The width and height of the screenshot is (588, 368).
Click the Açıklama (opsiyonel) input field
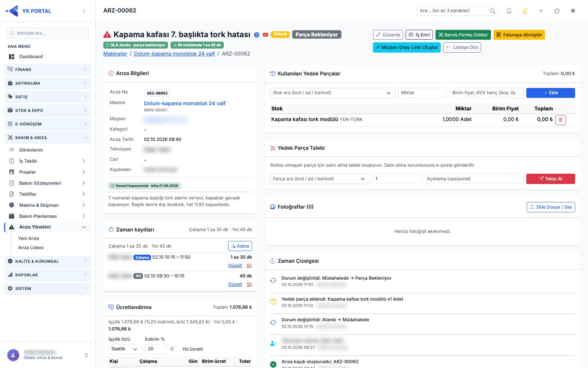point(473,179)
